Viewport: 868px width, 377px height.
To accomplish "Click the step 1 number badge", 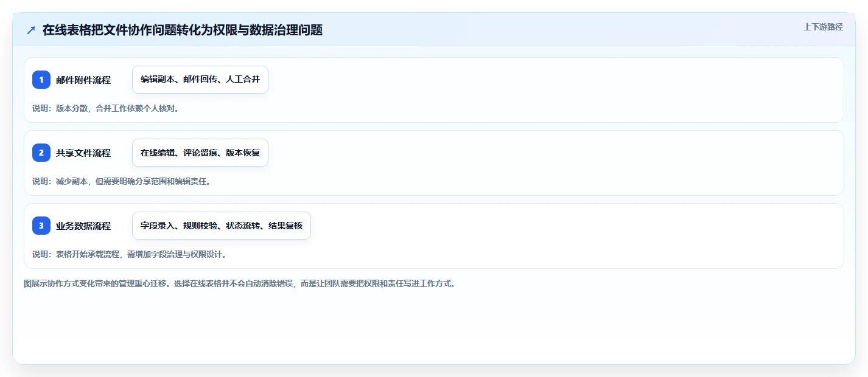I will click(41, 80).
